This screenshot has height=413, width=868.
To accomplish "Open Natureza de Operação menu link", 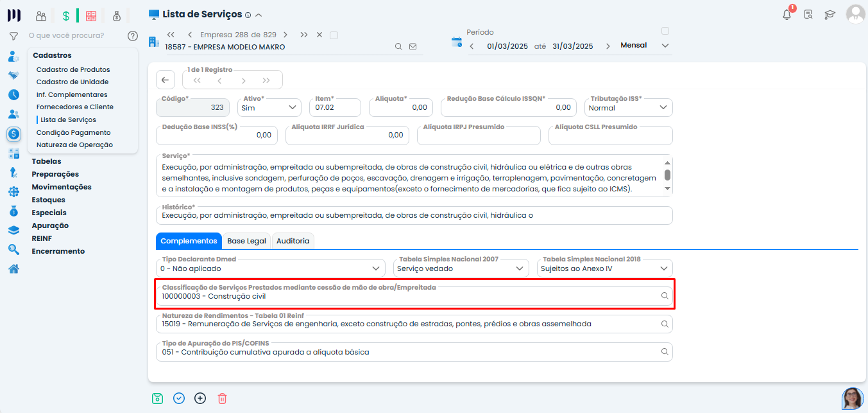I will (x=74, y=145).
